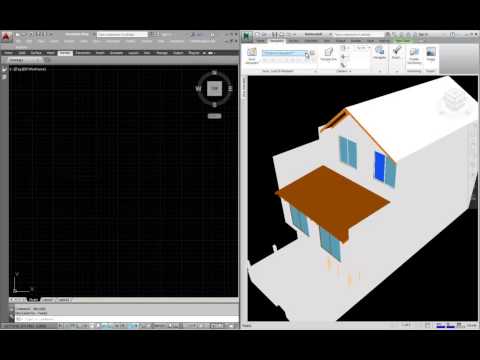Image resolution: width=480 pixels, height=360 pixels.
Task: Switch to AutoCAD Home ribbon tab
Action: (x=8, y=53)
